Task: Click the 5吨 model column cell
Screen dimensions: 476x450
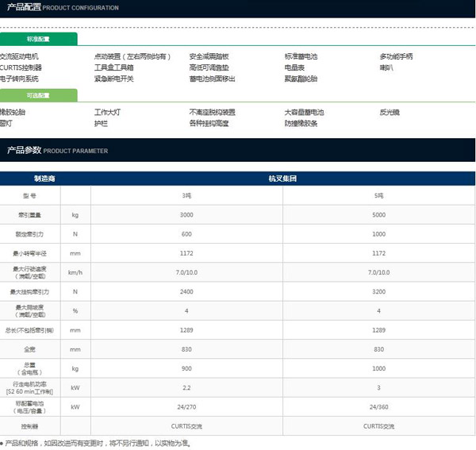Action: click(379, 194)
